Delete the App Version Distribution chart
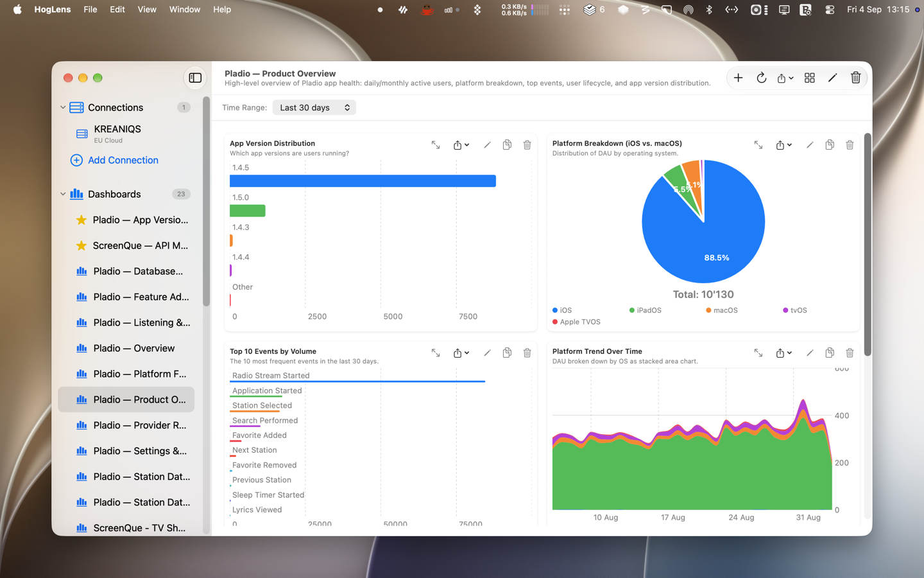This screenshot has width=924, height=578. pos(527,145)
